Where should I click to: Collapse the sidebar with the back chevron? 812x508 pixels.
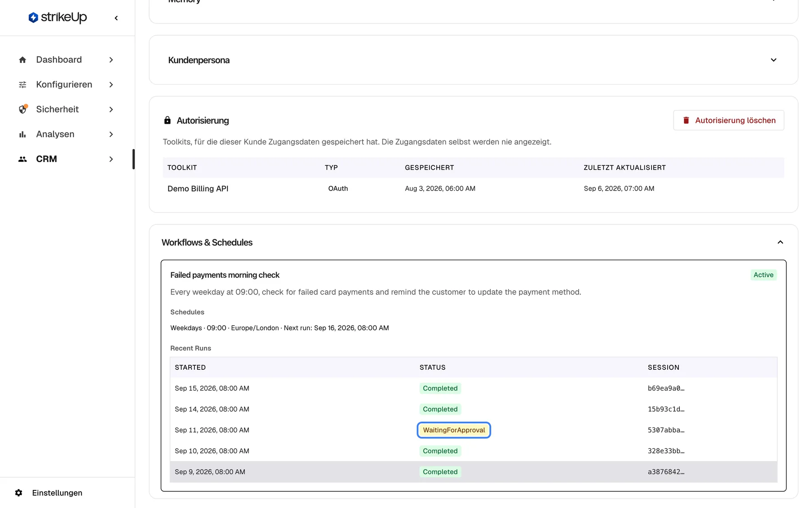(x=116, y=18)
